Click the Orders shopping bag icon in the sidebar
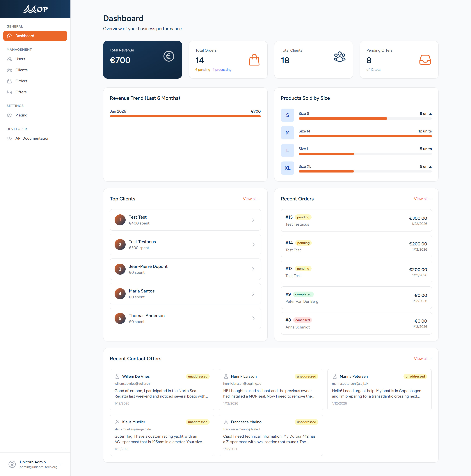 click(x=9, y=81)
